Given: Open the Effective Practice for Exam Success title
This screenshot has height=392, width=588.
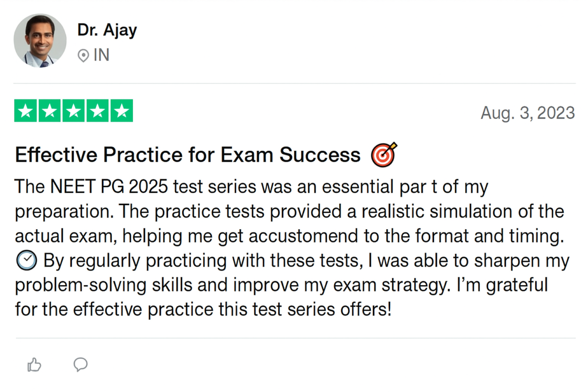Looking at the screenshot, I should pyautogui.click(x=188, y=155).
